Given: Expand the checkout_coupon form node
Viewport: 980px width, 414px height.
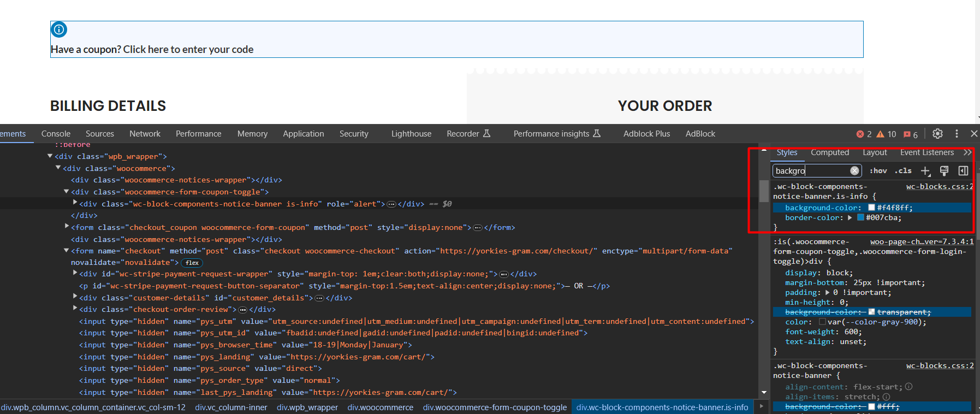Looking at the screenshot, I should point(67,226).
